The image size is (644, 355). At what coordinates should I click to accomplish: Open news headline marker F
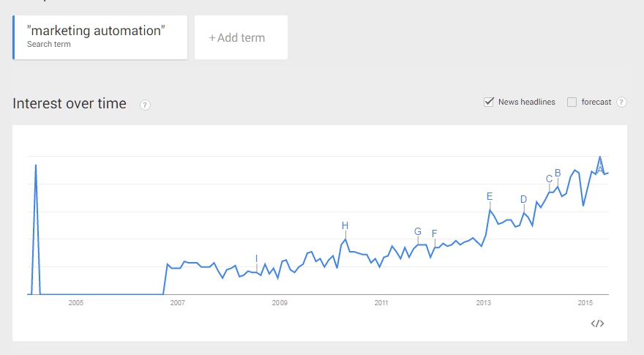pyautogui.click(x=435, y=233)
